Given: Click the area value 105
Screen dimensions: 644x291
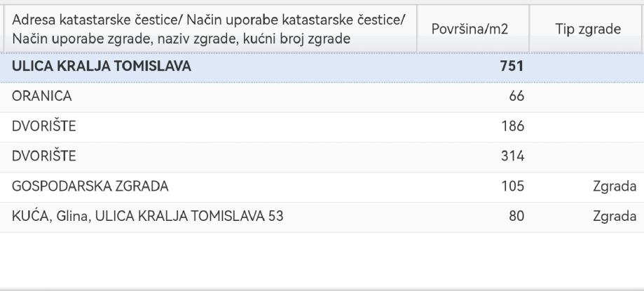Looking at the screenshot, I should [514, 187].
